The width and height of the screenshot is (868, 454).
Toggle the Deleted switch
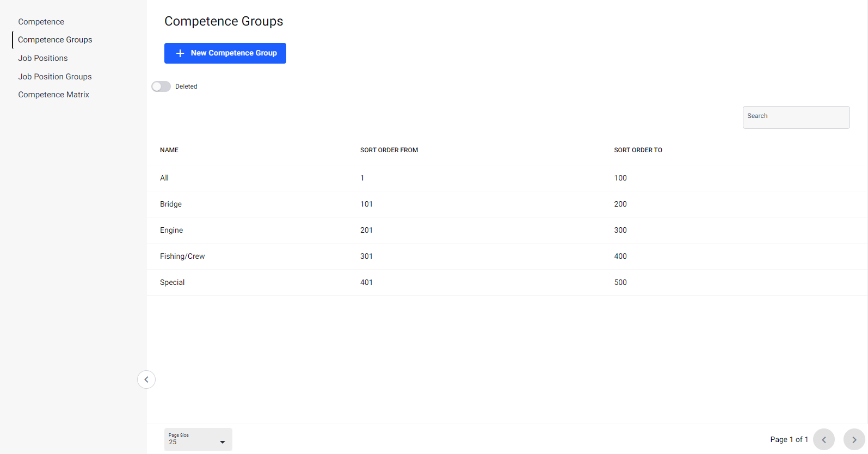coord(161,86)
